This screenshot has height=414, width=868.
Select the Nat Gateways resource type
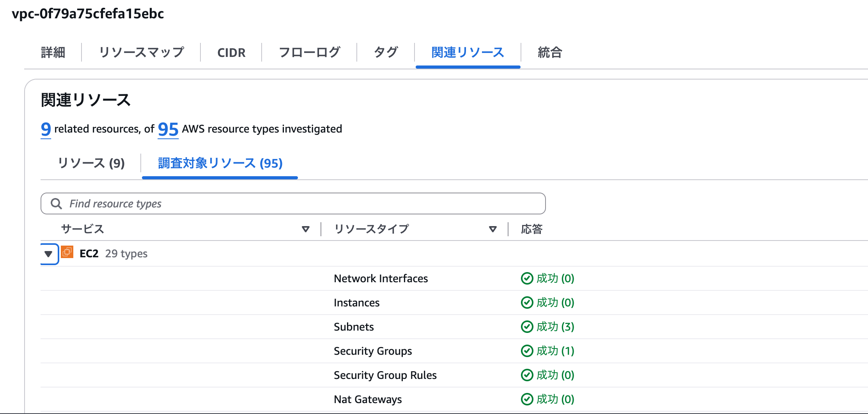point(368,399)
